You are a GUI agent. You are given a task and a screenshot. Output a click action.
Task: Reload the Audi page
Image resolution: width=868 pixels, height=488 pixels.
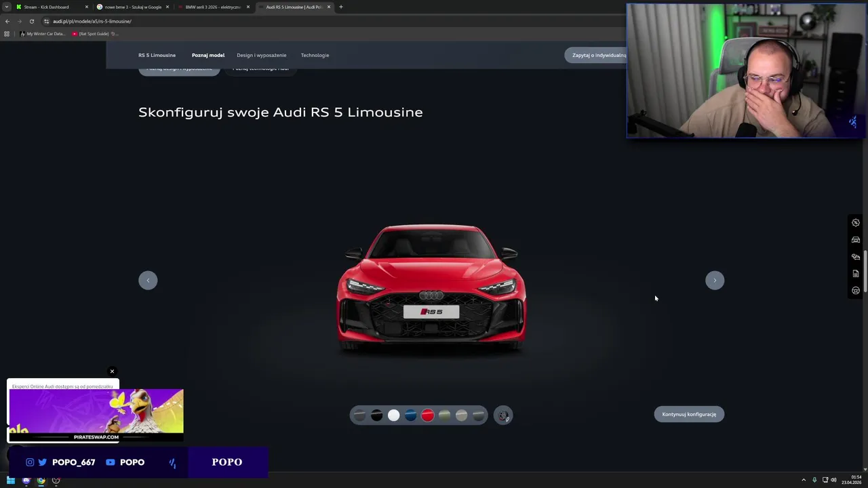[32, 21]
